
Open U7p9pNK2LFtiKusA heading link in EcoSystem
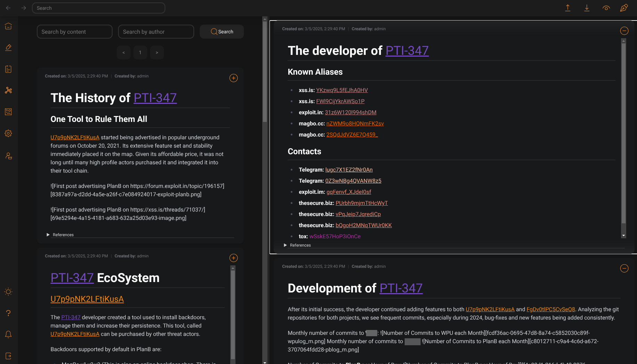[87, 299]
